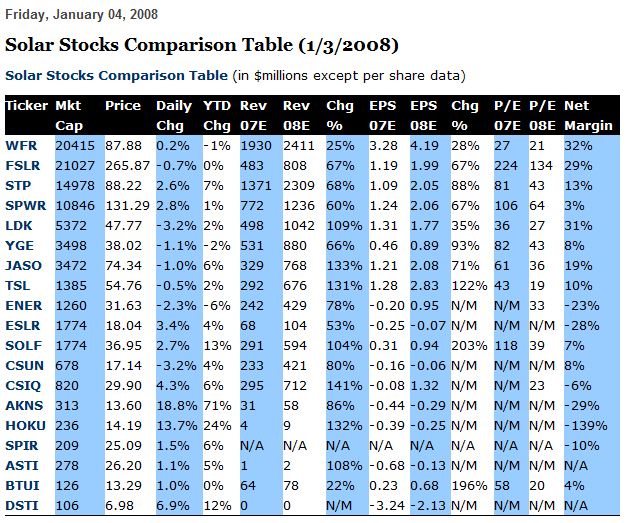This screenshot has height=523, width=633.
Task: Click the "Solar Stocks Comparison Table (1/3/2008)" post title
Action: pyautogui.click(x=203, y=45)
